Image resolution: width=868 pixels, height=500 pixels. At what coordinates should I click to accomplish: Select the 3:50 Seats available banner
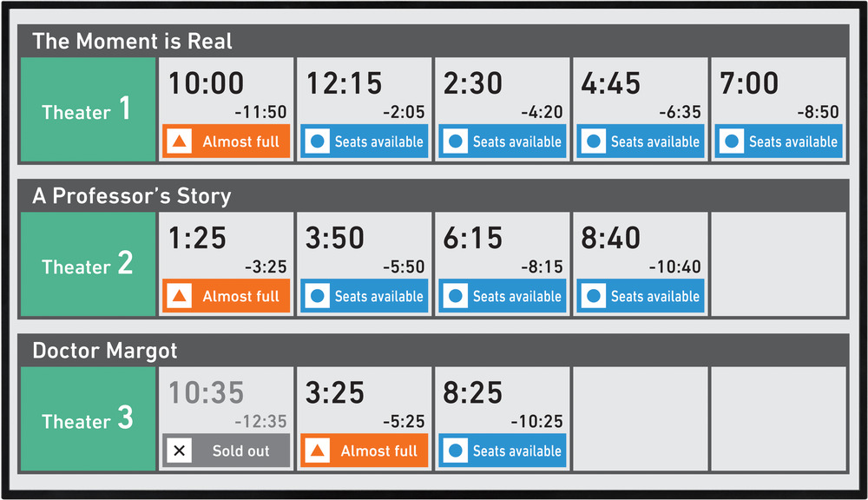365,296
